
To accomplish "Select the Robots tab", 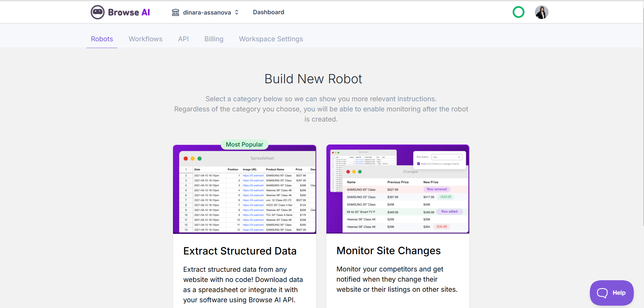I will pos(102,39).
